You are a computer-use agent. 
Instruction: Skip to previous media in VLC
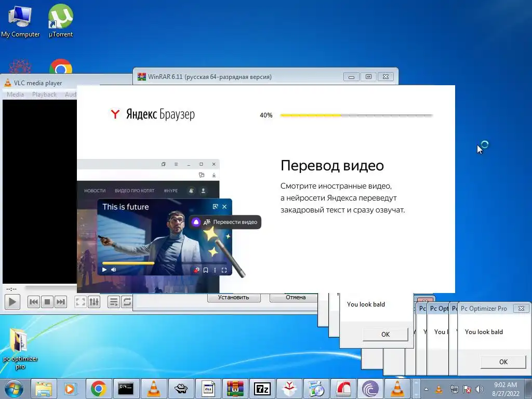coord(34,302)
